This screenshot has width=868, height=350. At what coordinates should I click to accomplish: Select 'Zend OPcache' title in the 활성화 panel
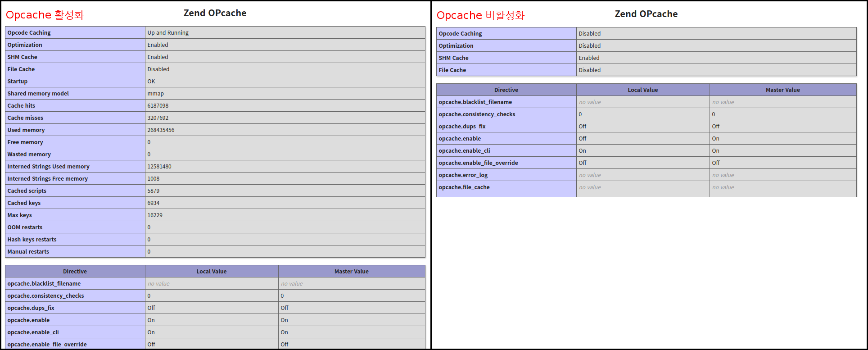215,13
